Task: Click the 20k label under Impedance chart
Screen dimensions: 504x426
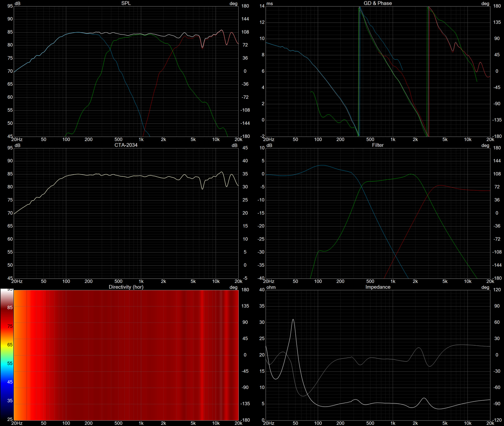Action: 490,423
